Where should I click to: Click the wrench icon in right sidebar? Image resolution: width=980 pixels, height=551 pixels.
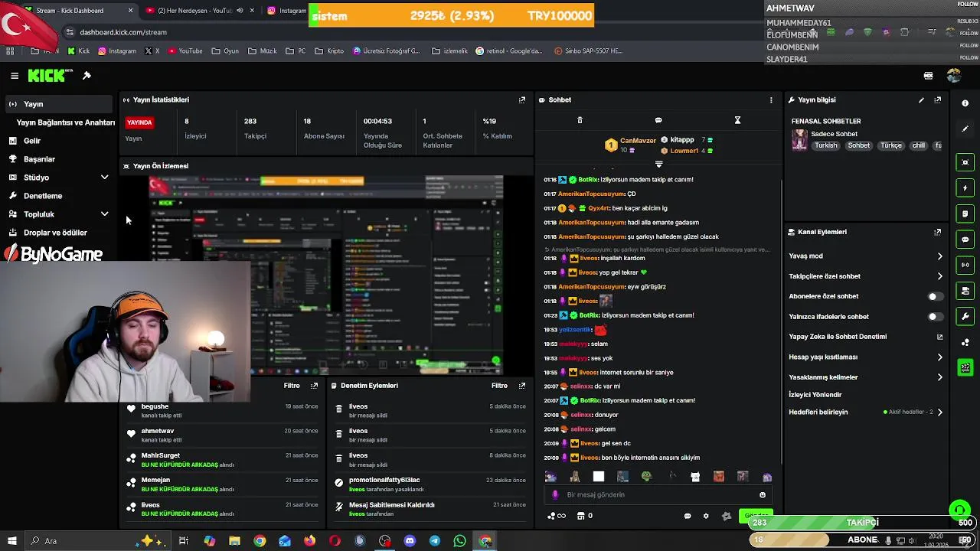pyautogui.click(x=965, y=316)
